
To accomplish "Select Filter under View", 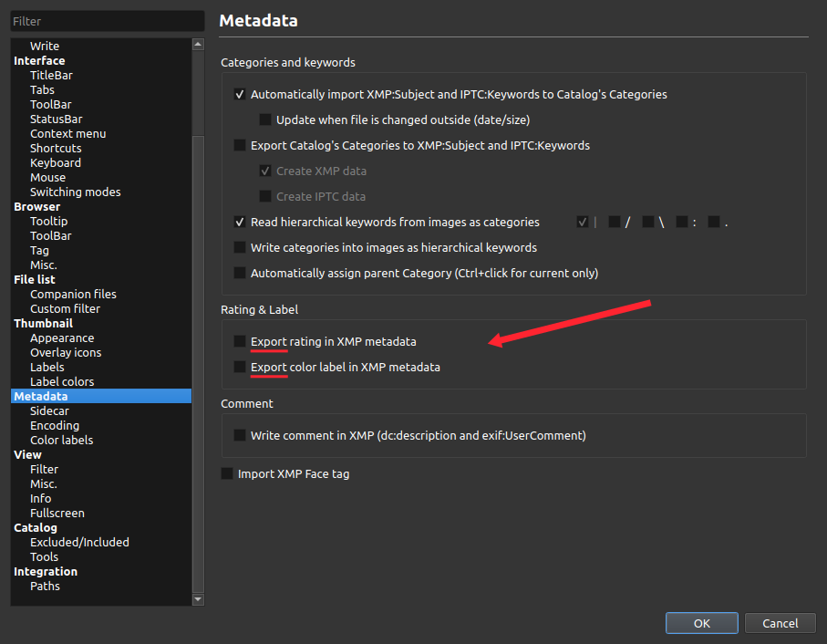I will 45,469.
